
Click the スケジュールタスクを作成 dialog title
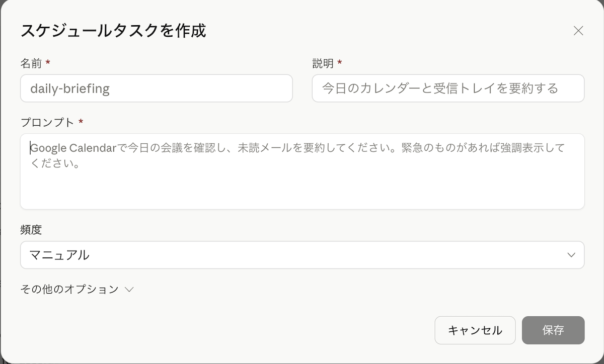113,31
